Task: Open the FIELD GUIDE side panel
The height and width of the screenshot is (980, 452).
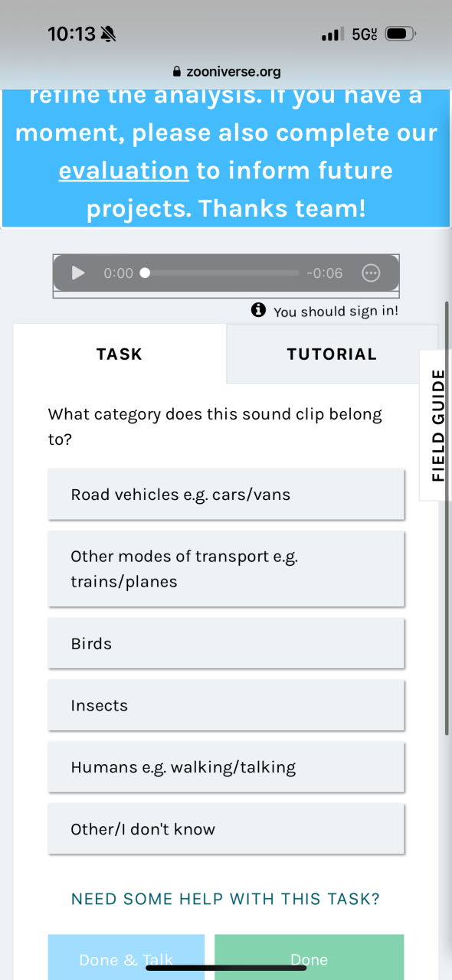Action: 437,425
